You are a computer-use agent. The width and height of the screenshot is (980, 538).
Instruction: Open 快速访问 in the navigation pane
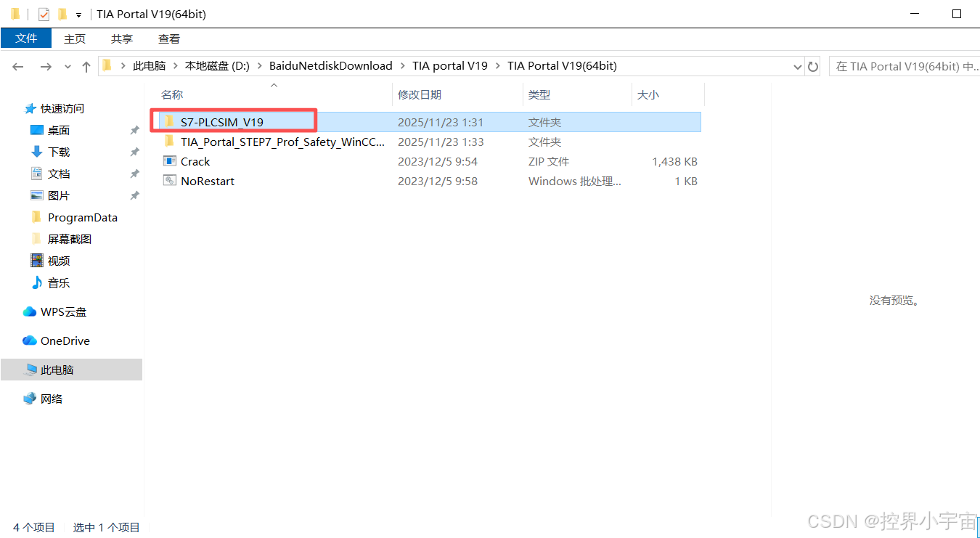(x=62, y=108)
